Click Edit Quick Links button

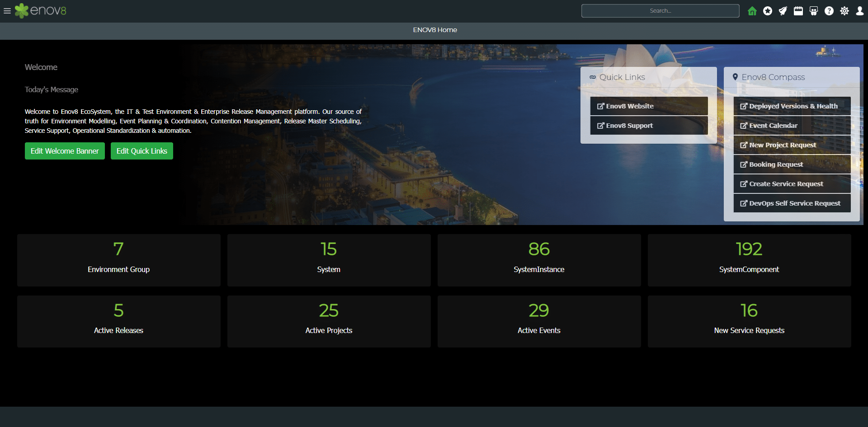pyautogui.click(x=142, y=151)
